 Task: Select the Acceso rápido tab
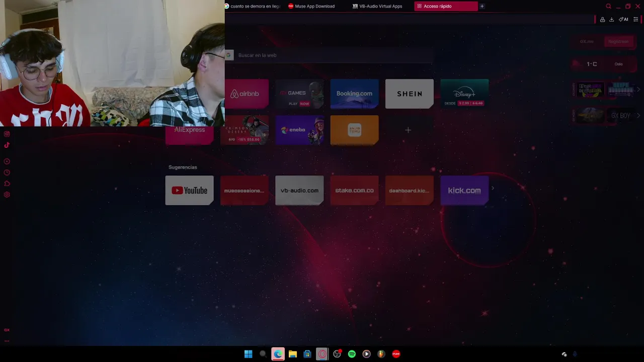446,6
